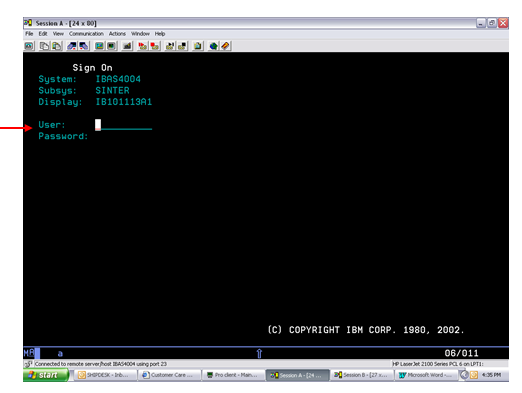Open the Communication menu

[86, 34]
